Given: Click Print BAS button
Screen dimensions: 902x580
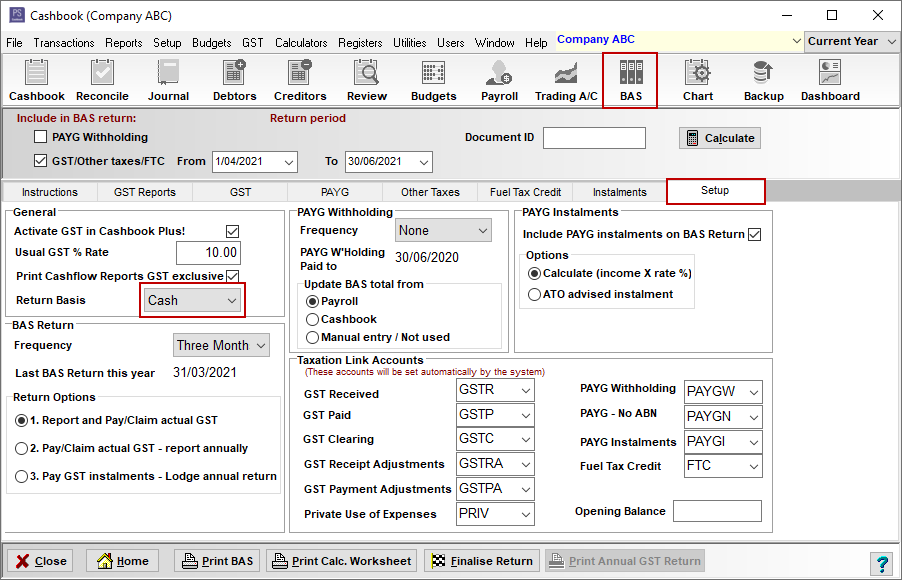Looking at the screenshot, I should [217, 561].
